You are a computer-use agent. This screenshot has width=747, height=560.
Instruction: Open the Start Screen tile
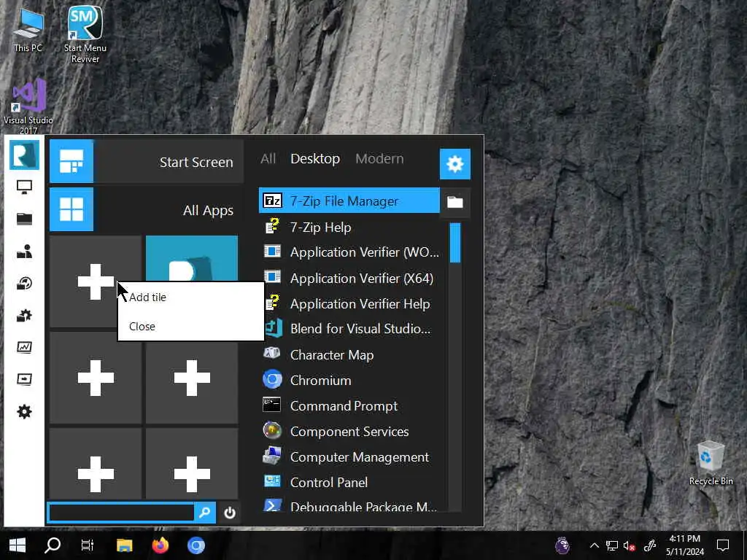click(146, 161)
